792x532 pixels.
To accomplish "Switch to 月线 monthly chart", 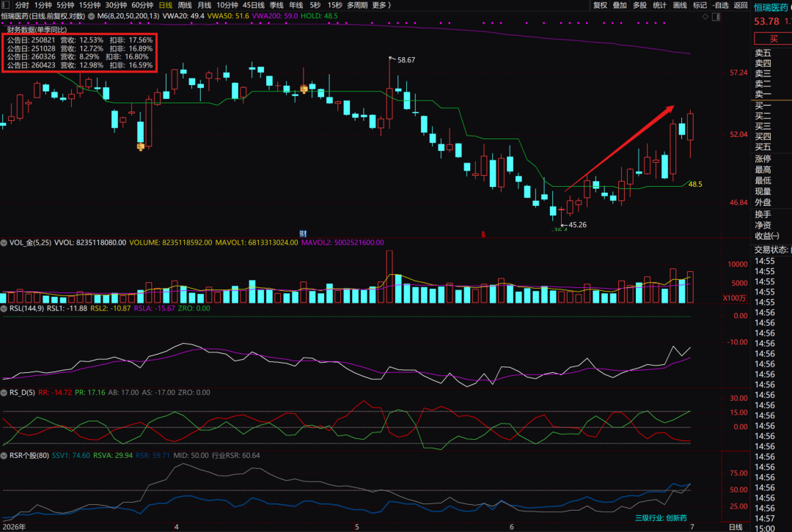I will 204,5.
